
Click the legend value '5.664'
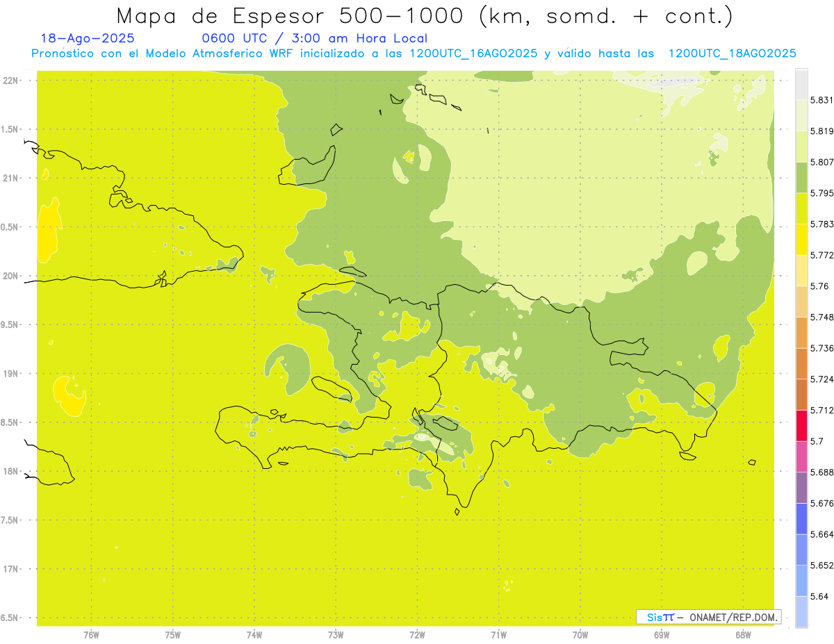(821, 534)
